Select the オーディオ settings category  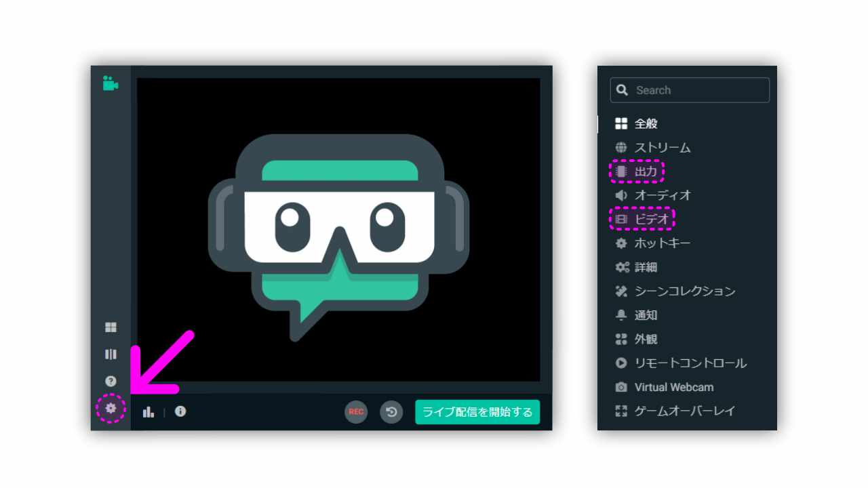[663, 195]
